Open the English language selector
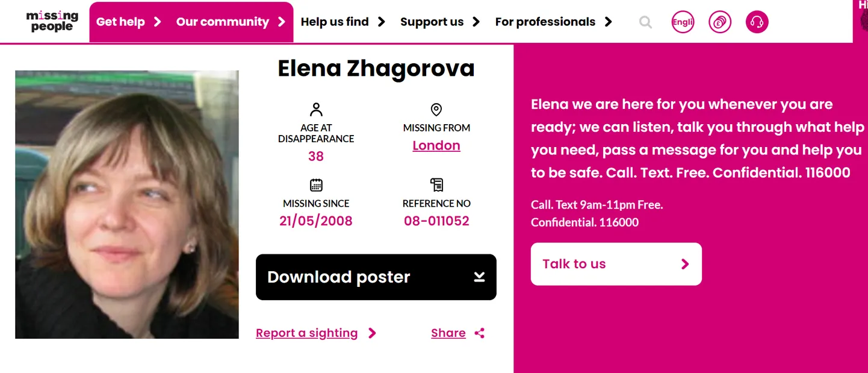 click(683, 22)
